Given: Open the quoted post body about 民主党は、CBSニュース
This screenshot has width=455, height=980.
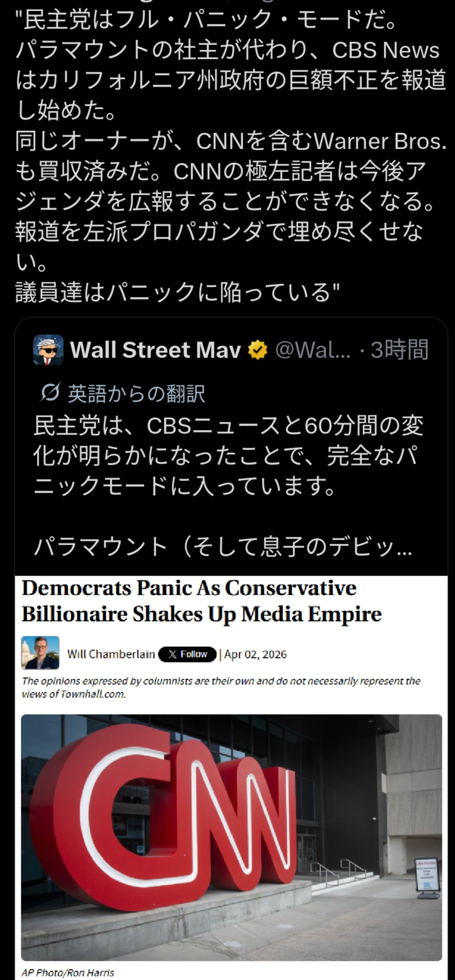Looking at the screenshot, I should coord(228,456).
